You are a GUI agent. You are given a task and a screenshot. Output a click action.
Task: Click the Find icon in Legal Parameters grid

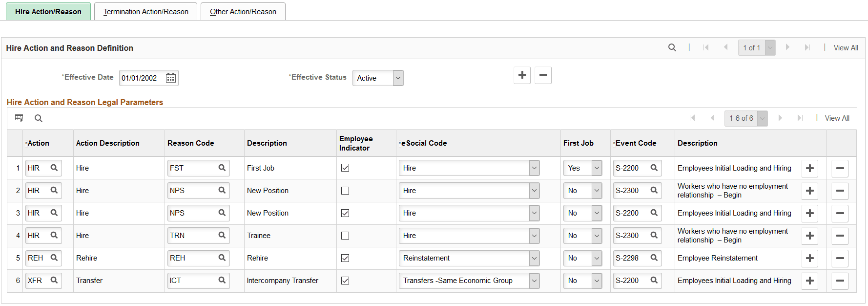(x=39, y=118)
